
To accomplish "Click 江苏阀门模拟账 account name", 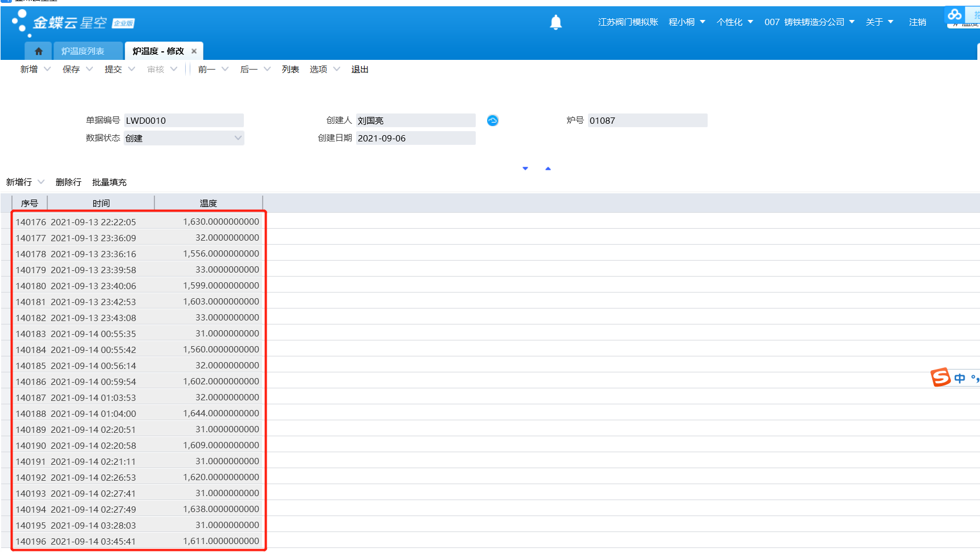I will [x=628, y=22].
